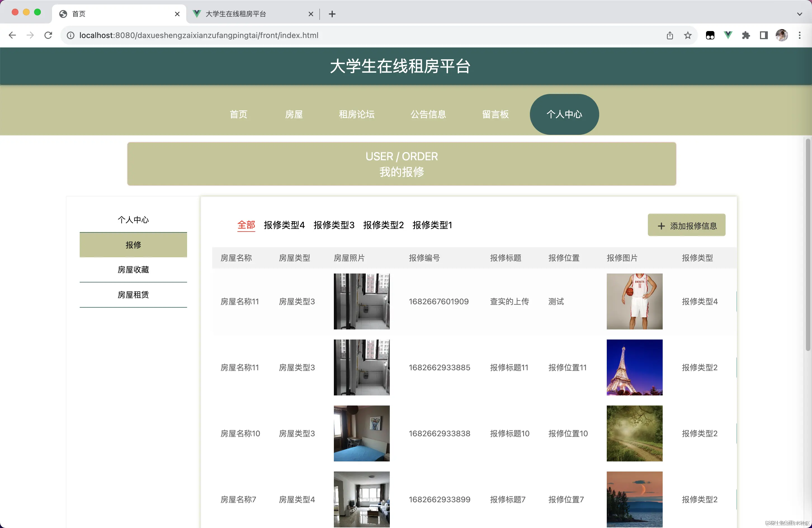Open 房屋收藏 in the sidebar

tap(133, 270)
